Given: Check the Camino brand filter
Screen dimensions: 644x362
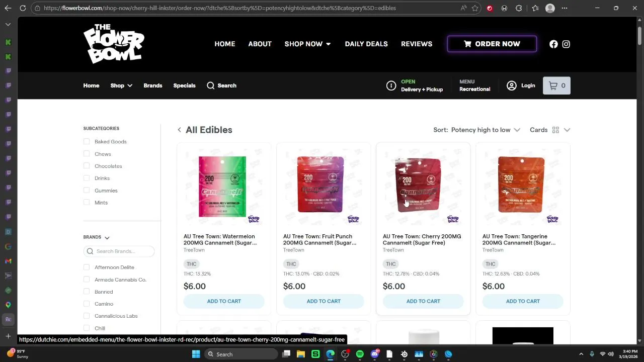Looking at the screenshot, I should tap(87, 304).
